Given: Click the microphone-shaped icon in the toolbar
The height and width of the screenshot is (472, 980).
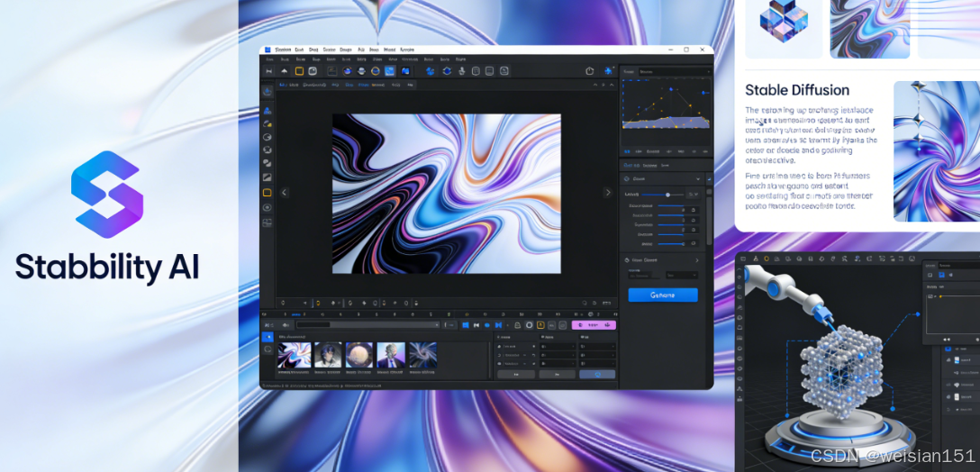Looking at the screenshot, I should (462, 71).
